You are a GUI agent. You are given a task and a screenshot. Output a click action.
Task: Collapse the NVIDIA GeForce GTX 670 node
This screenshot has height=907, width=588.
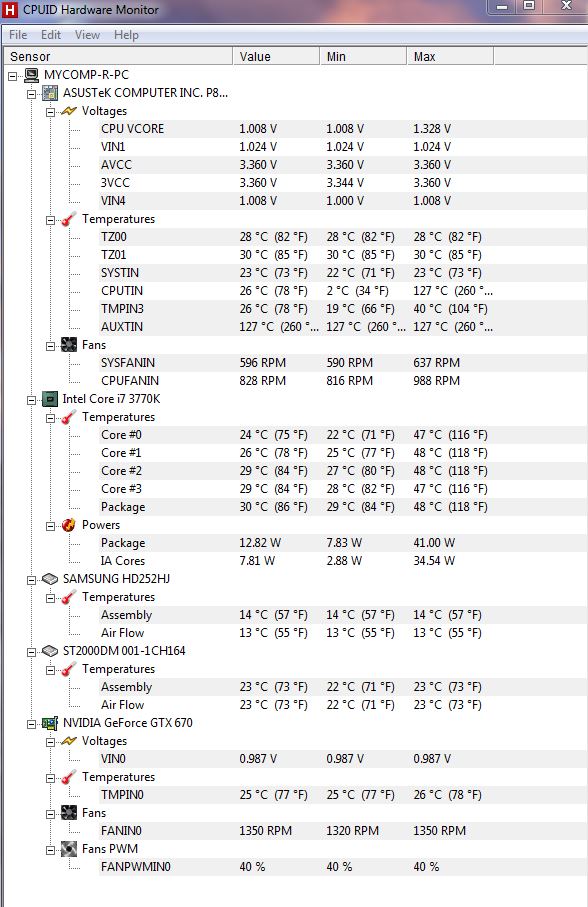[x=32, y=723]
